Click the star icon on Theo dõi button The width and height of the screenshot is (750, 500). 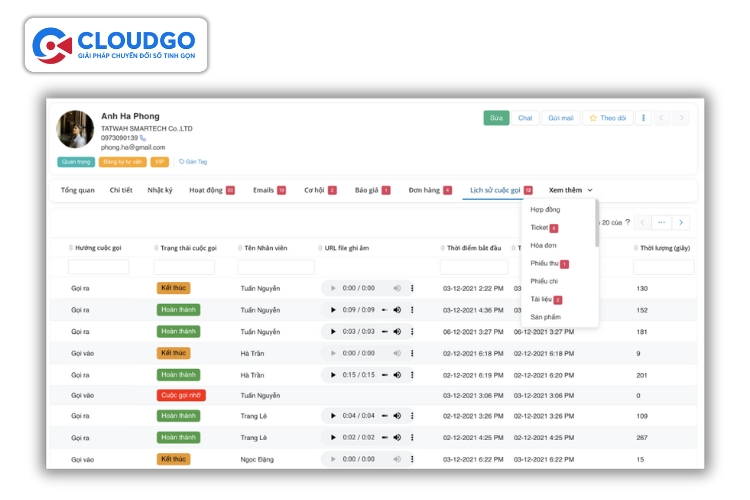(x=592, y=118)
